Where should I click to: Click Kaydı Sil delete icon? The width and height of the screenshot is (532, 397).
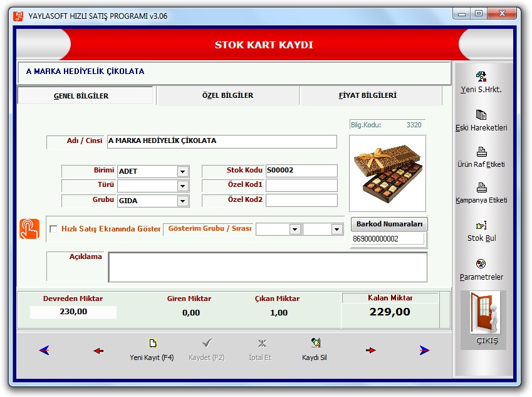[x=316, y=342]
